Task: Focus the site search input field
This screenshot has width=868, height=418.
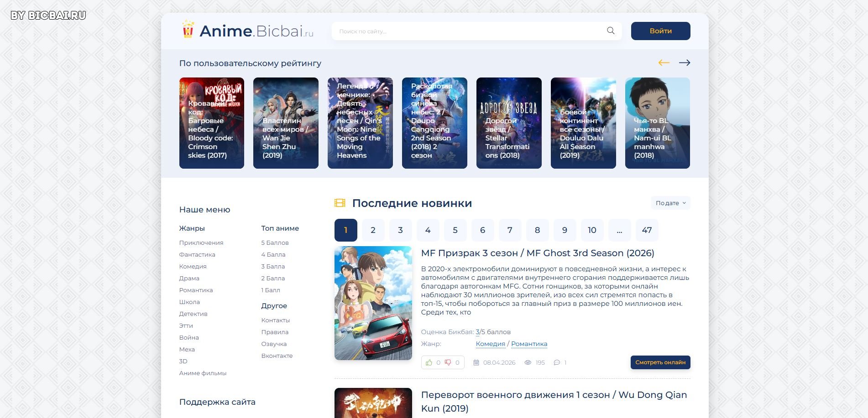Action: coord(470,31)
